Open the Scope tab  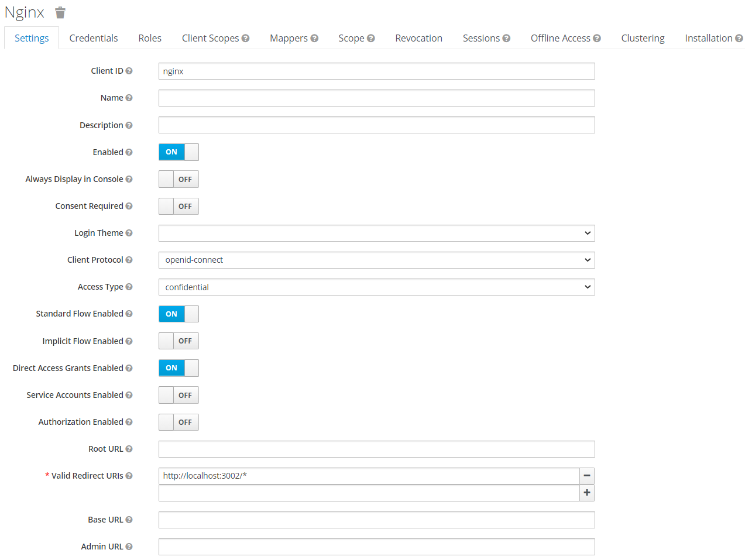(351, 38)
